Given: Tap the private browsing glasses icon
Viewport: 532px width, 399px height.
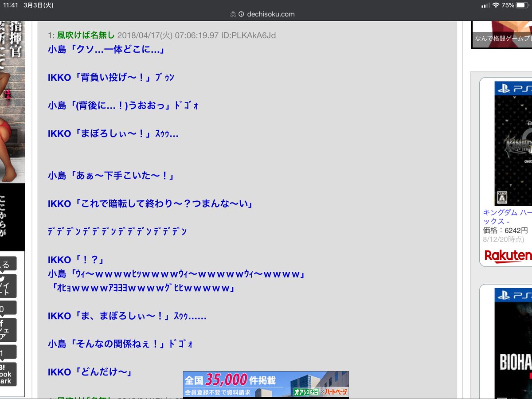Looking at the screenshot, I should 233,14.
